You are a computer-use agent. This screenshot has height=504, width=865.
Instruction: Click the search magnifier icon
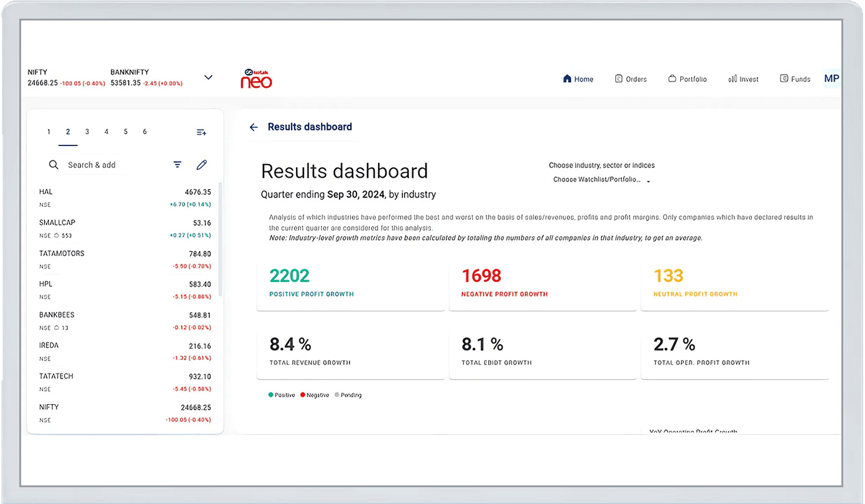click(x=54, y=165)
